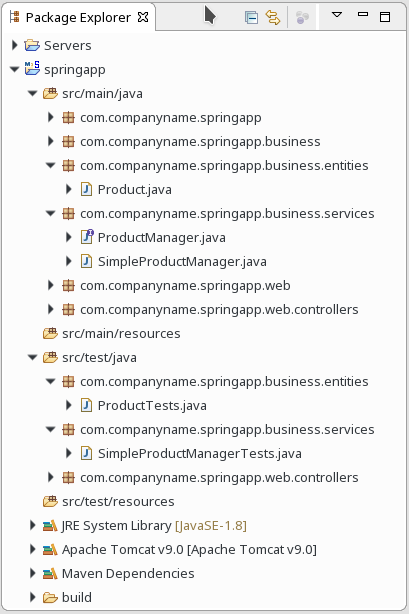This screenshot has width=409, height=614.
Task: Expand the Servers project node
Action: coord(14,45)
